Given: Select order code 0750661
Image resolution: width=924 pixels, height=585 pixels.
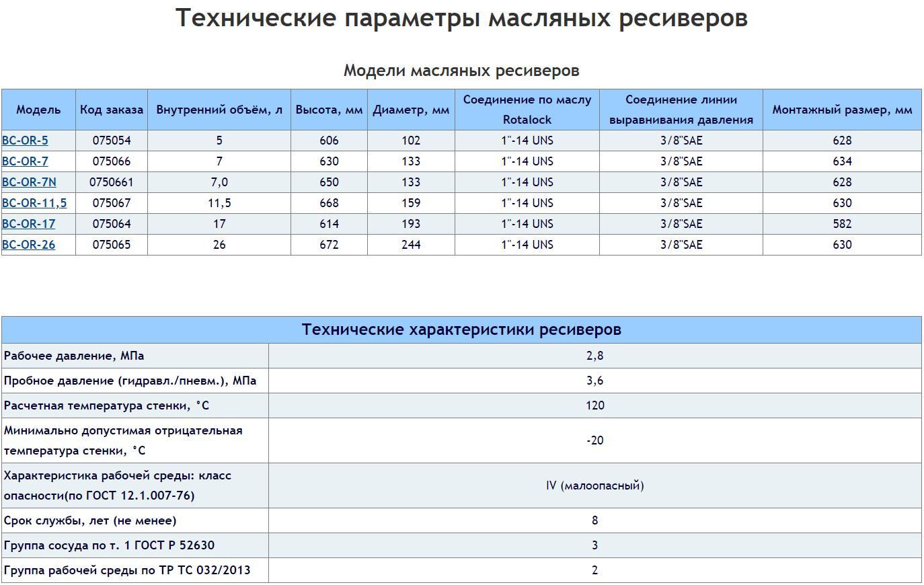Looking at the screenshot, I should click(112, 182).
